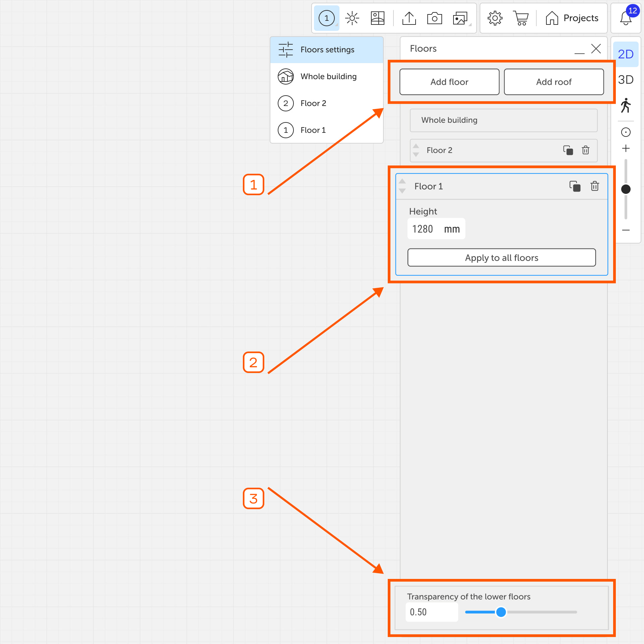Select Whole building in floor menu

[328, 76]
